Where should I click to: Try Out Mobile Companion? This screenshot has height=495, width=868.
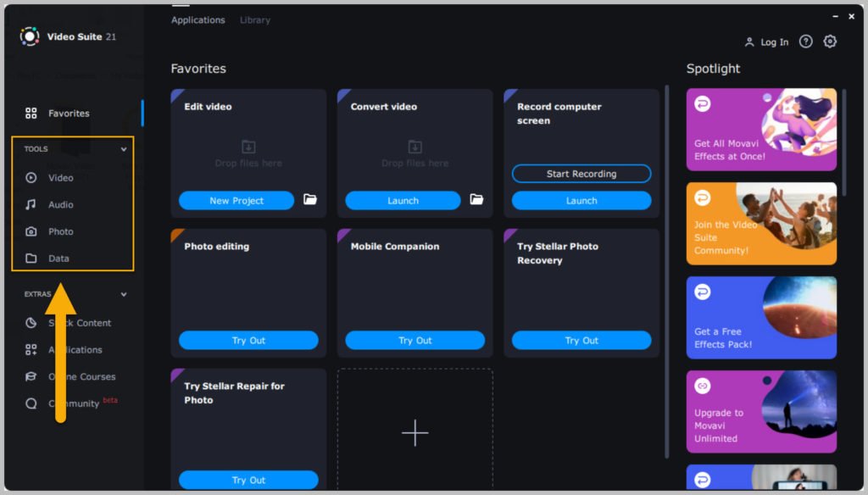click(x=415, y=340)
